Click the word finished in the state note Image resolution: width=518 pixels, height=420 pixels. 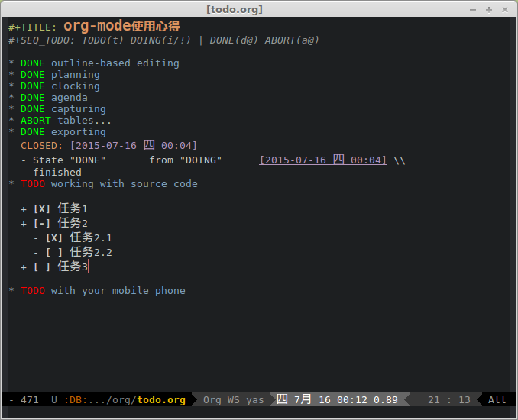coord(57,172)
